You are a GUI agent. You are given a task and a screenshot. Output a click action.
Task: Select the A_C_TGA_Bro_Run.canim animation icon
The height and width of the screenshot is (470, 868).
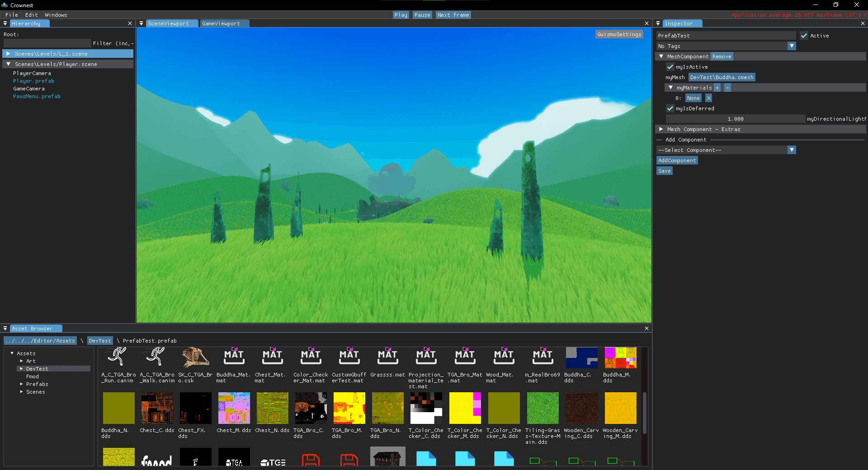[118, 357]
